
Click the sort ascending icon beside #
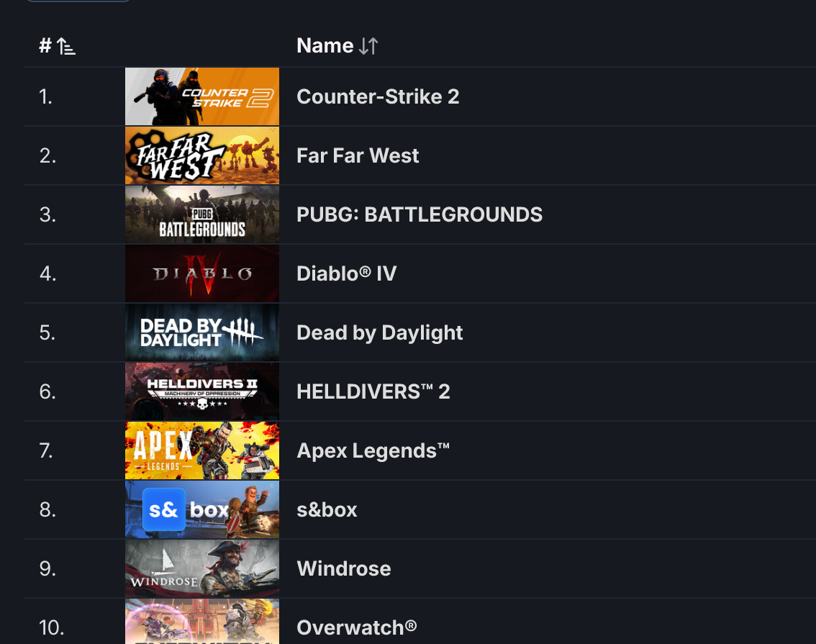pyautogui.click(x=65, y=45)
